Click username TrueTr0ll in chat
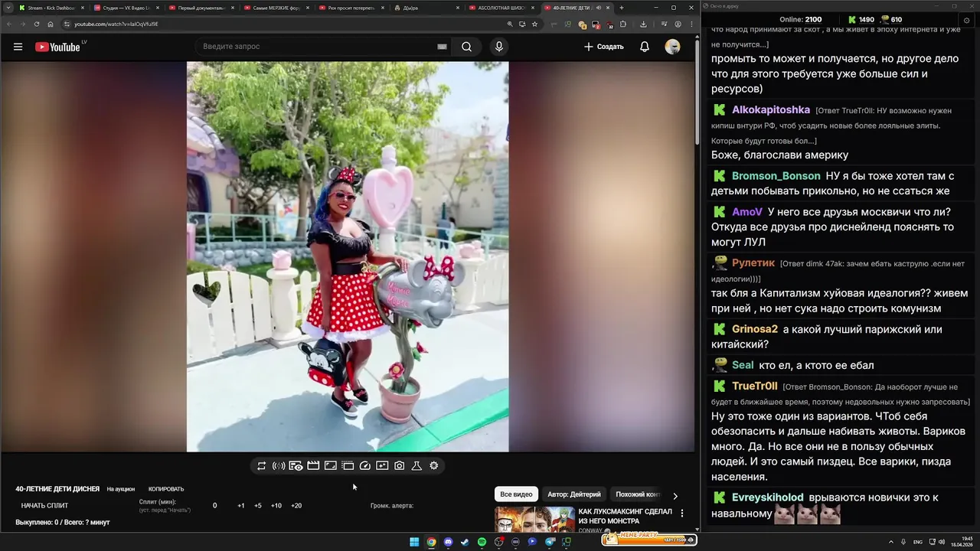 pos(755,386)
